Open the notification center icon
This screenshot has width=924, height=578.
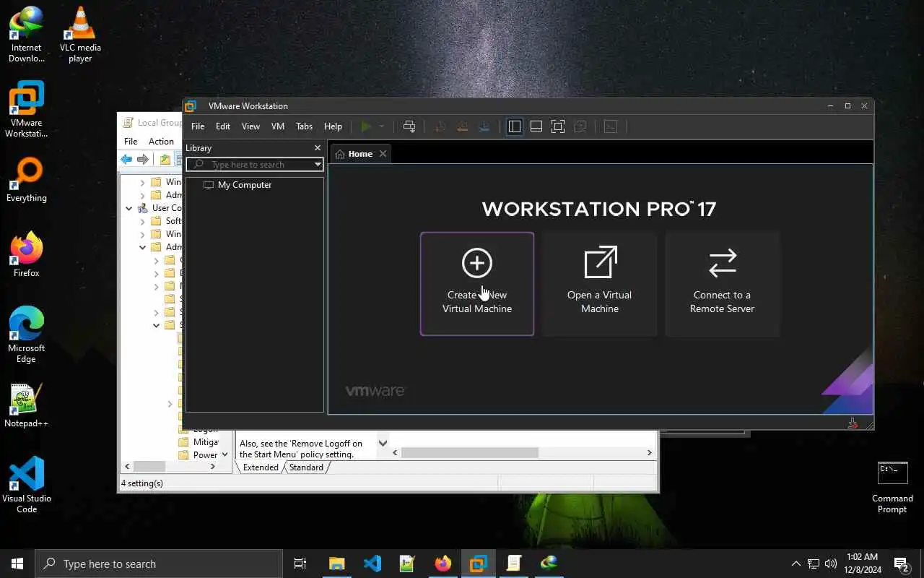pyautogui.click(x=901, y=564)
